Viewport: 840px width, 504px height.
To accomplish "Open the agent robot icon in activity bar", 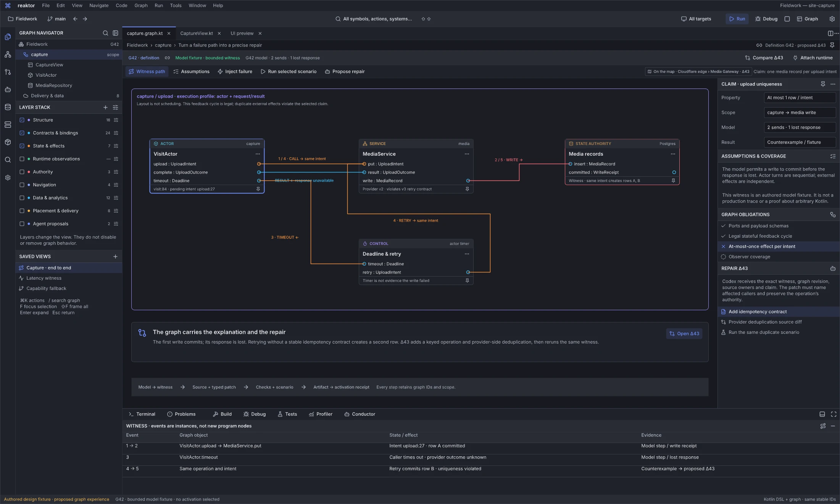I will (8, 90).
